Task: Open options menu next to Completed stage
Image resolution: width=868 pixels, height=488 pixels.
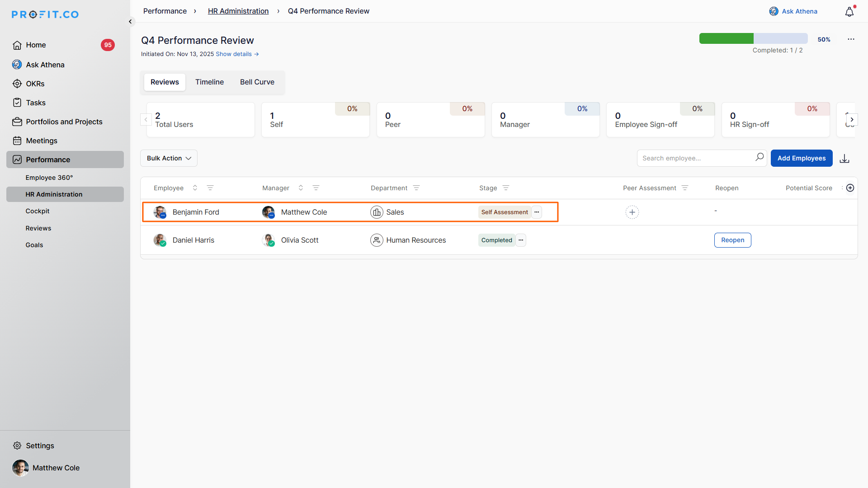Action: pos(521,240)
